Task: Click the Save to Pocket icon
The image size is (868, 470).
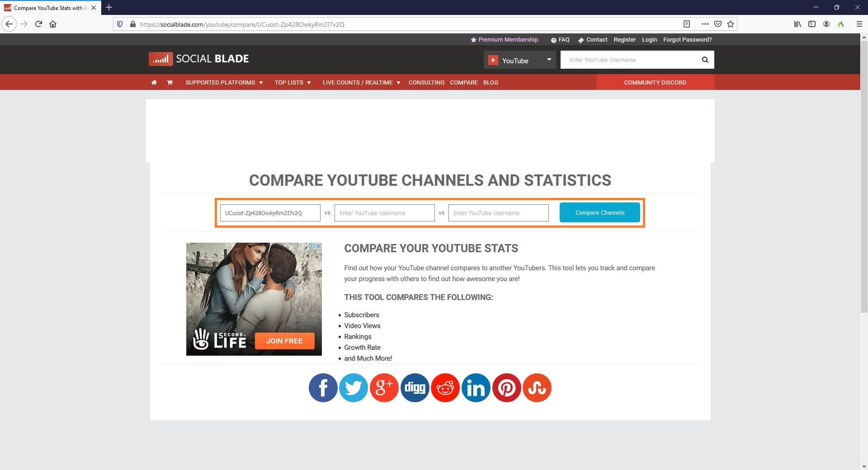Action: pos(718,24)
